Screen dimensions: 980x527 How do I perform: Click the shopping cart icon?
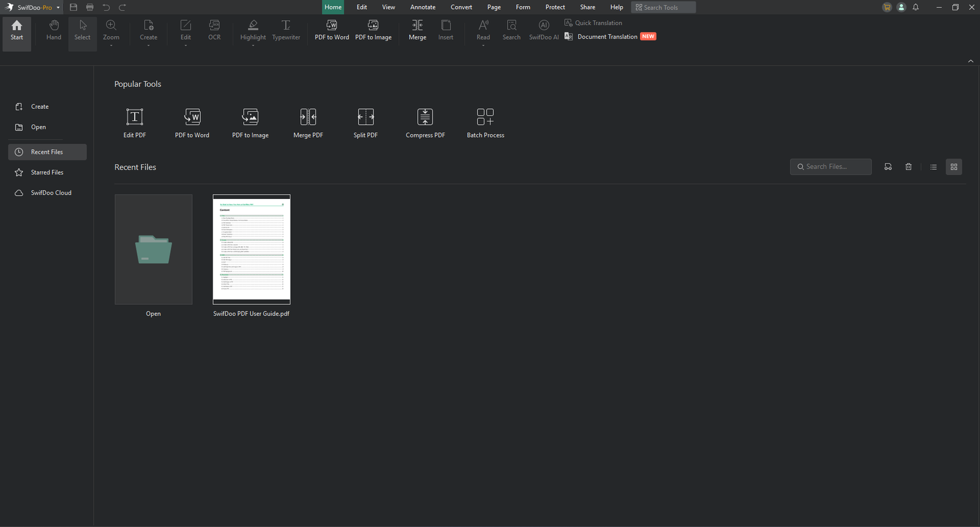point(886,7)
